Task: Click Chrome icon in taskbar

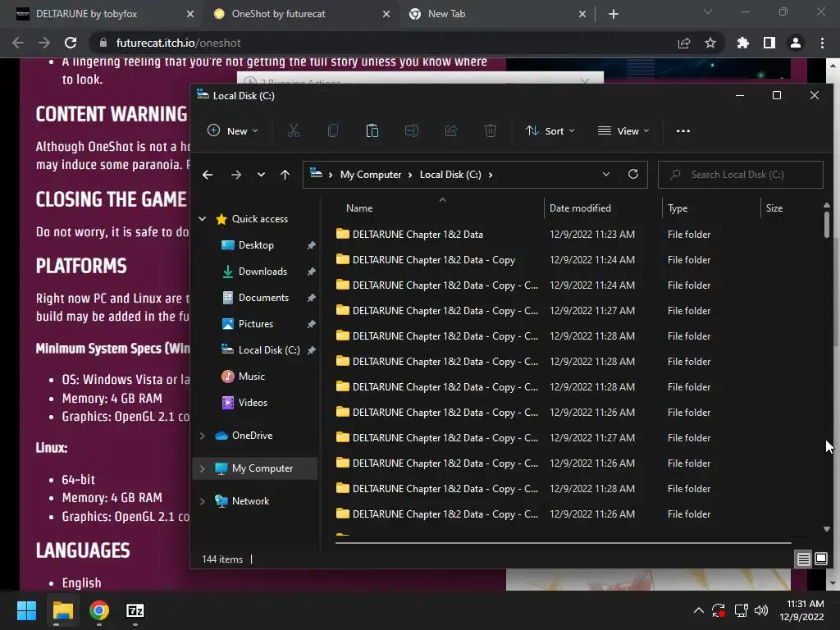Action: [x=99, y=610]
